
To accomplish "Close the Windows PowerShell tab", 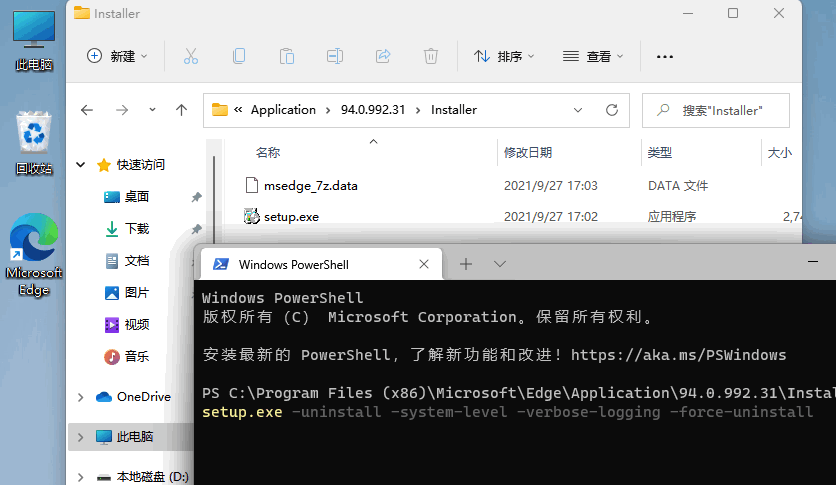I will point(424,264).
